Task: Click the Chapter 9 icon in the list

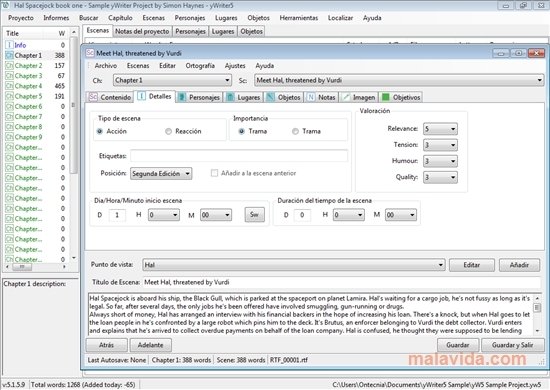Action: pyautogui.click(x=9, y=136)
